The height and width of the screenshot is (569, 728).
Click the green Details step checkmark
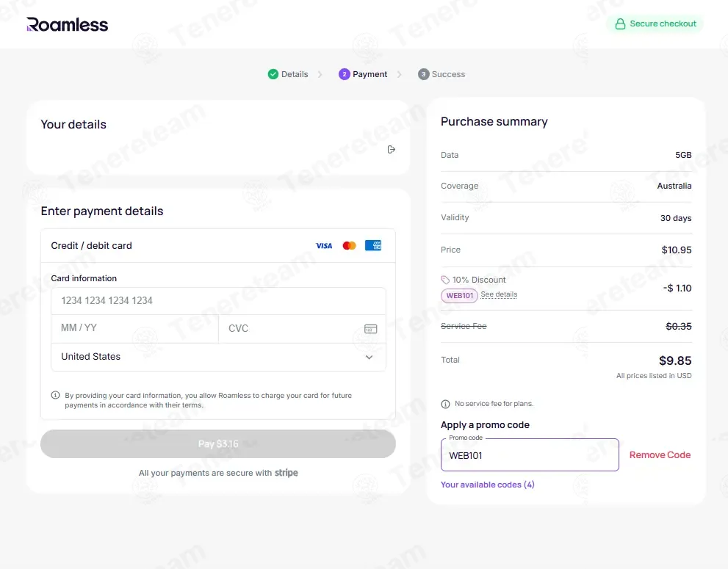click(x=273, y=74)
